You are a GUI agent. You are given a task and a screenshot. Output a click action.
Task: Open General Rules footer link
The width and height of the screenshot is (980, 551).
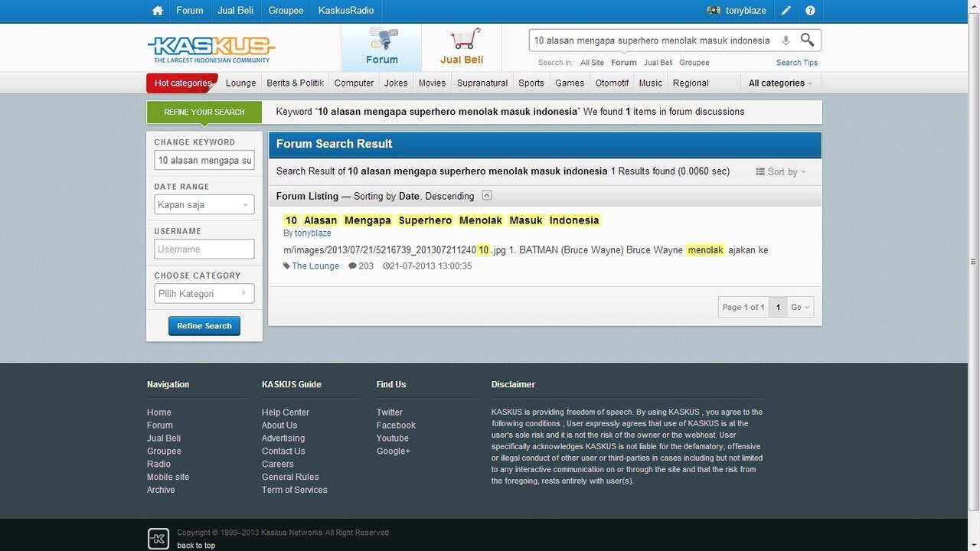pos(290,477)
